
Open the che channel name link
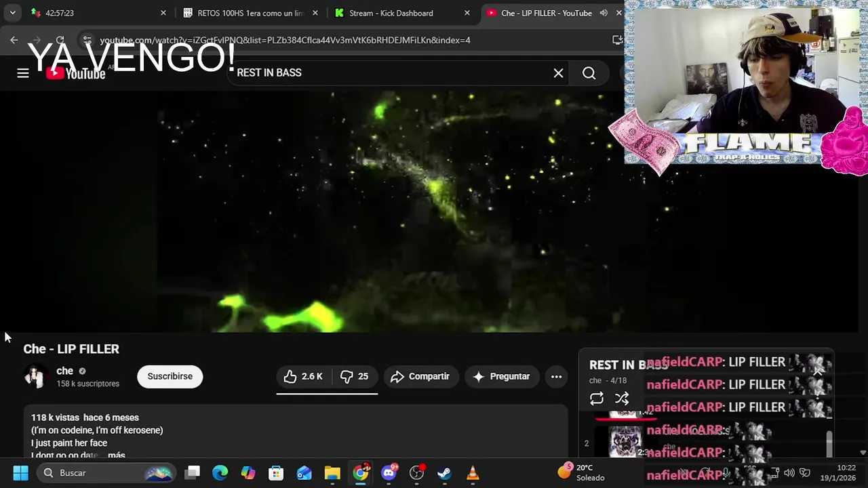pos(65,371)
